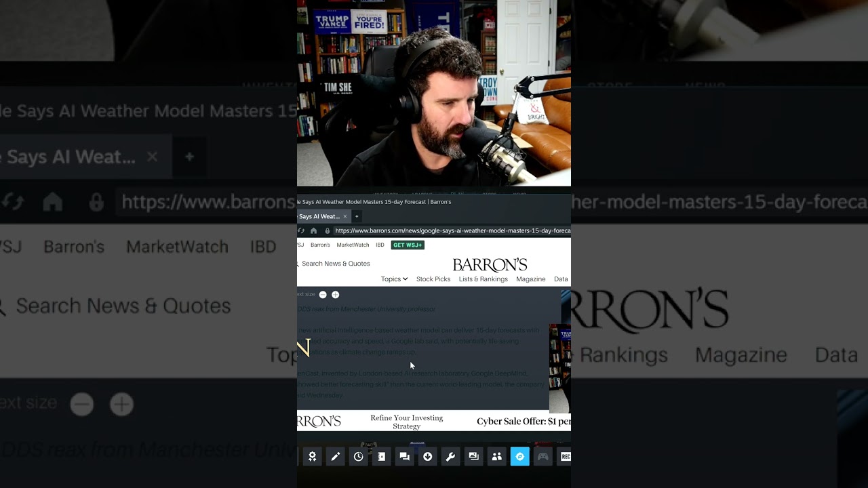This screenshot has height=488, width=868.
Task: Expand the Topics dropdown menu
Action: tap(394, 279)
